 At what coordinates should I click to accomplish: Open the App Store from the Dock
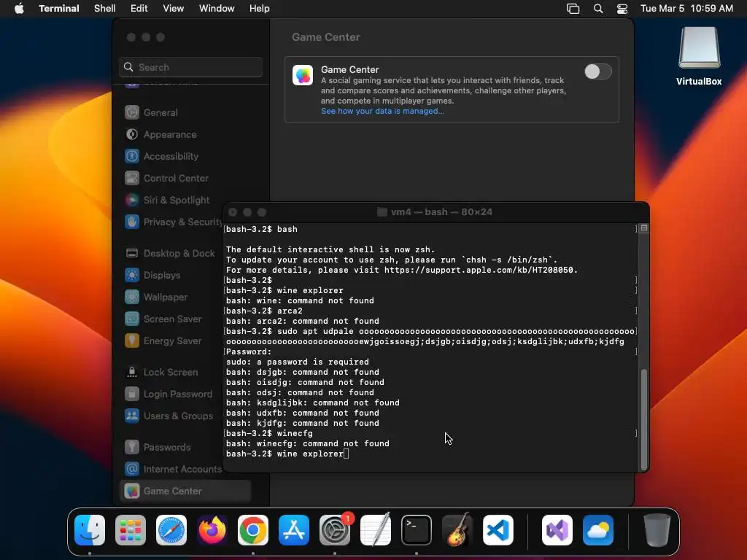(294, 530)
